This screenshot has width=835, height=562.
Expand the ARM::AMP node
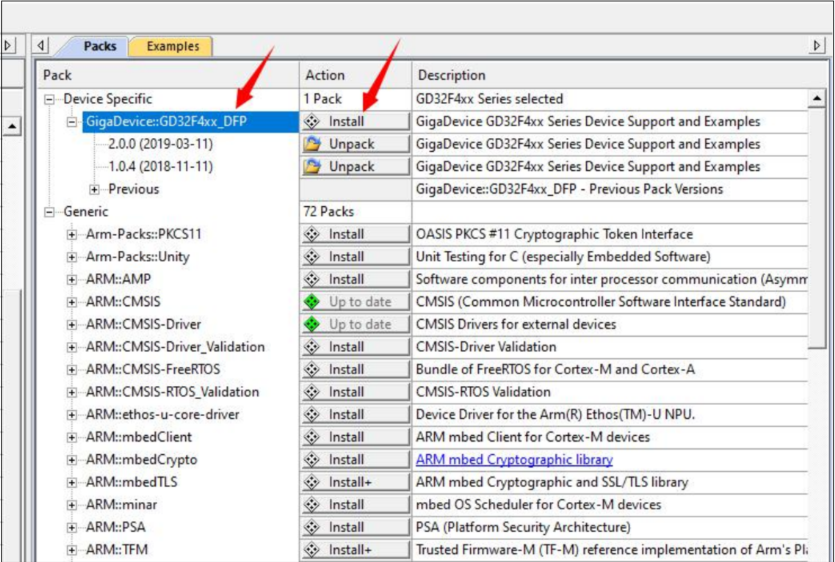(x=71, y=280)
